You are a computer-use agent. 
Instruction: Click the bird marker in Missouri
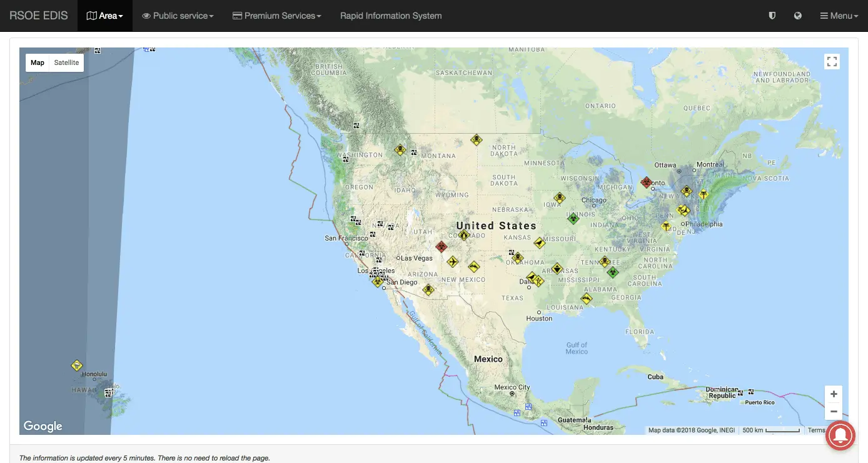click(x=540, y=242)
